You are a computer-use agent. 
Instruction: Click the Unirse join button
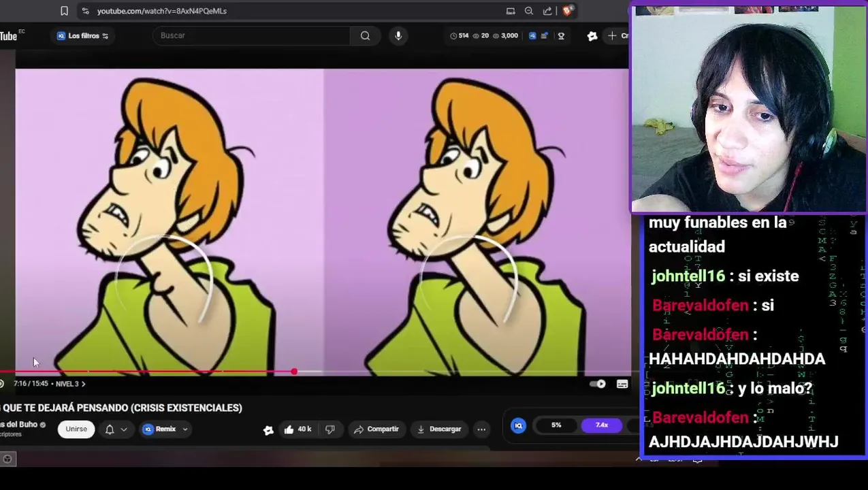click(76, 429)
